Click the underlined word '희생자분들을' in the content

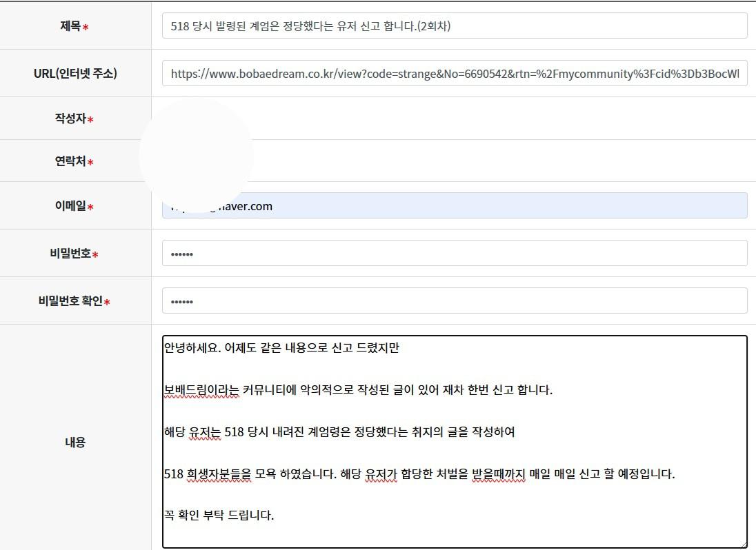[x=219, y=474]
